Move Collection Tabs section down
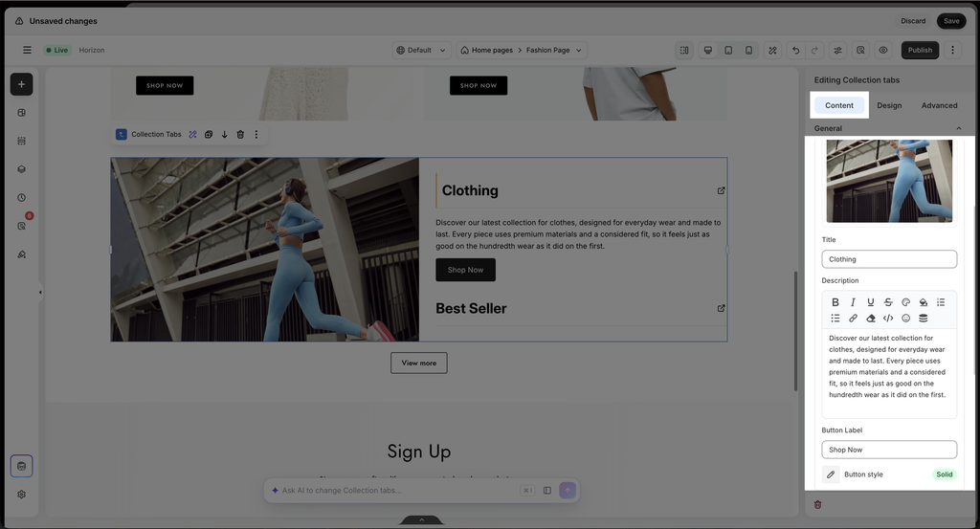This screenshot has width=980, height=529. (x=224, y=134)
